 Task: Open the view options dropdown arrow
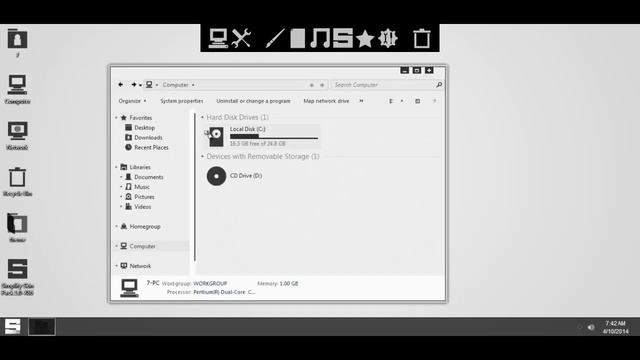(x=402, y=101)
